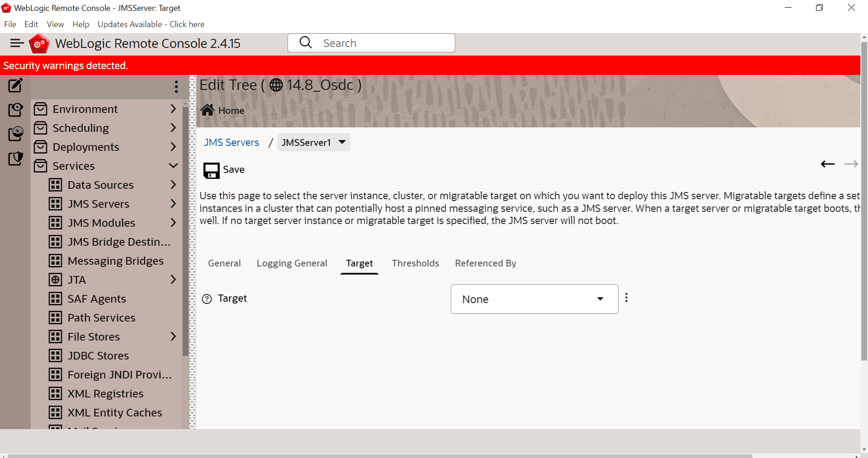Select the Target tab
This screenshot has width=868, height=458.
coord(359,263)
